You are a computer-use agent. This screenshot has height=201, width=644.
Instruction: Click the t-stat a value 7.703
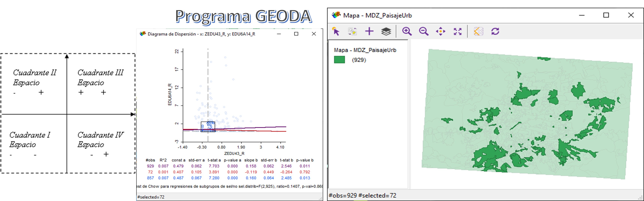pos(214,166)
